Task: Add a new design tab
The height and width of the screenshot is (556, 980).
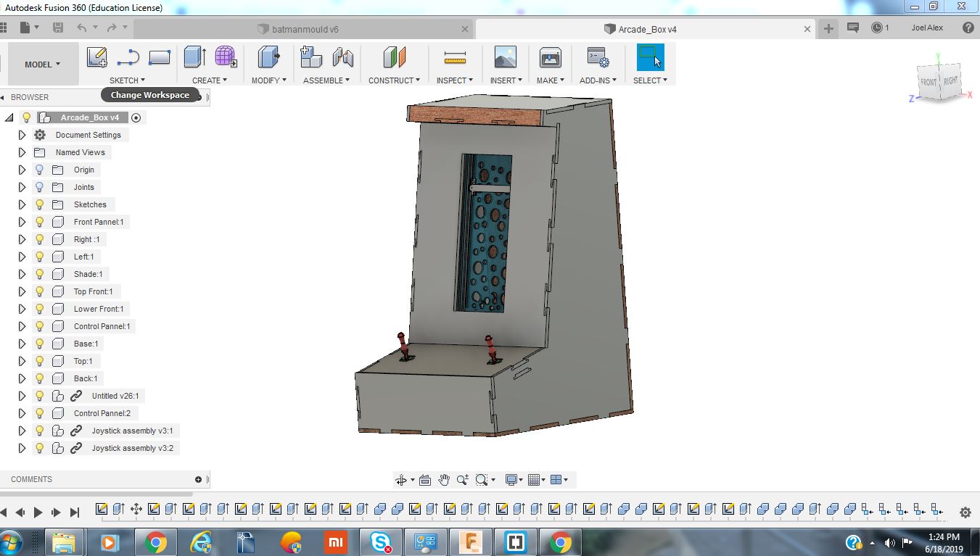Action: pyautogui.click(x=828, y=28)
